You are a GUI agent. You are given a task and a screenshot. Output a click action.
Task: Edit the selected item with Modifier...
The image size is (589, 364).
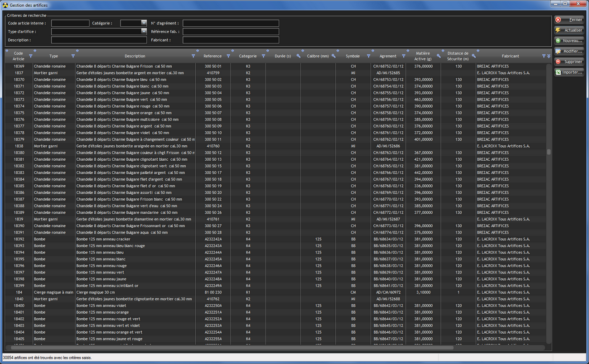coord(569,51)
